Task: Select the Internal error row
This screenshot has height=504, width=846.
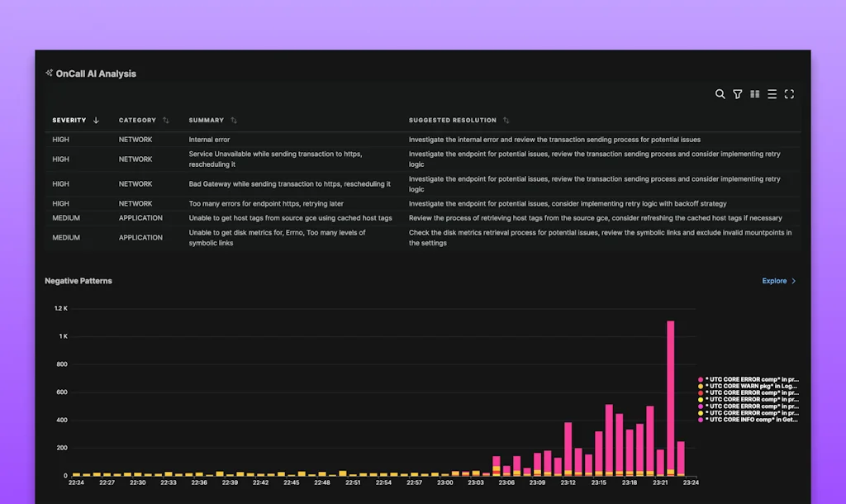Action: [x=289, y=140]
